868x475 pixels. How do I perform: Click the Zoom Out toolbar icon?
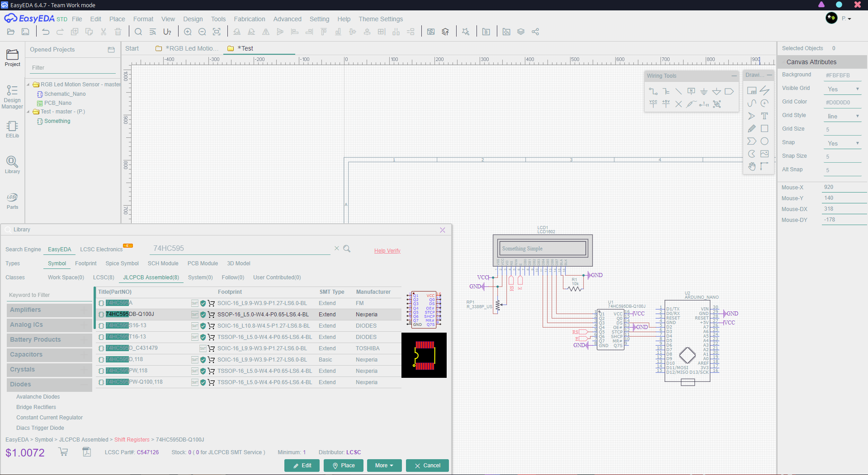(202, 32)
